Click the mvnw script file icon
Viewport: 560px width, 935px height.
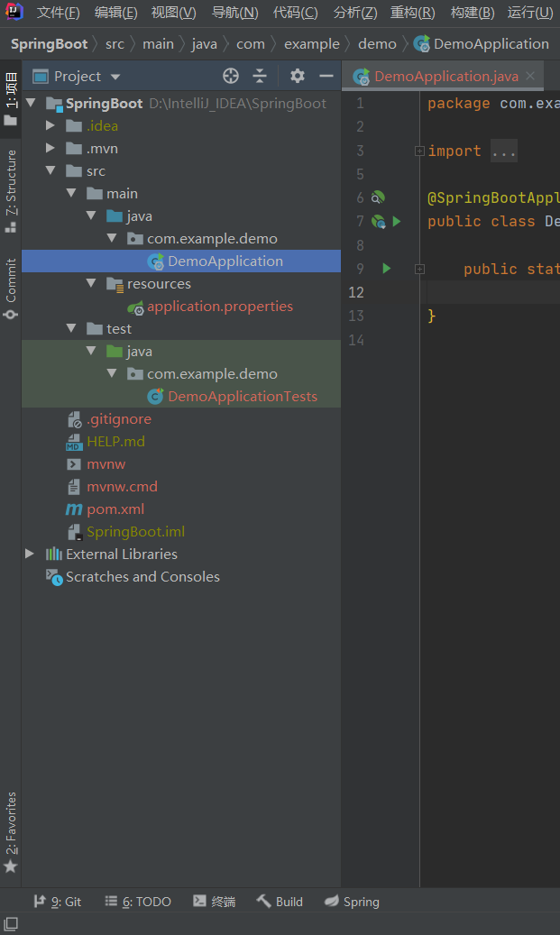[x=74, y=464]
